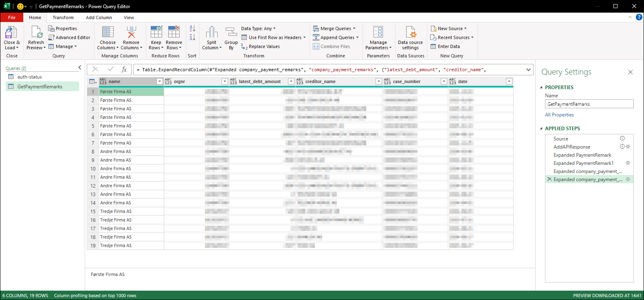Screen dimensions: 644x300
Task: Click Replace Values
Action: 260,46
